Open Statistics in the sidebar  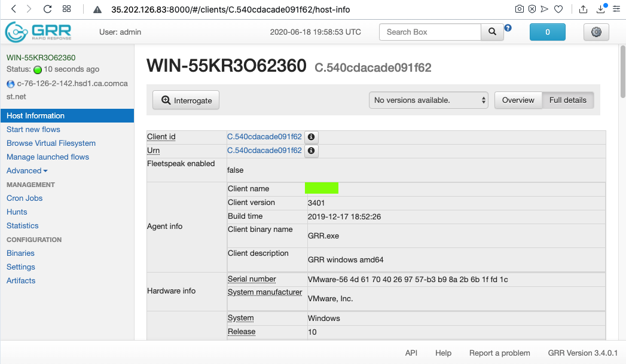22,226
